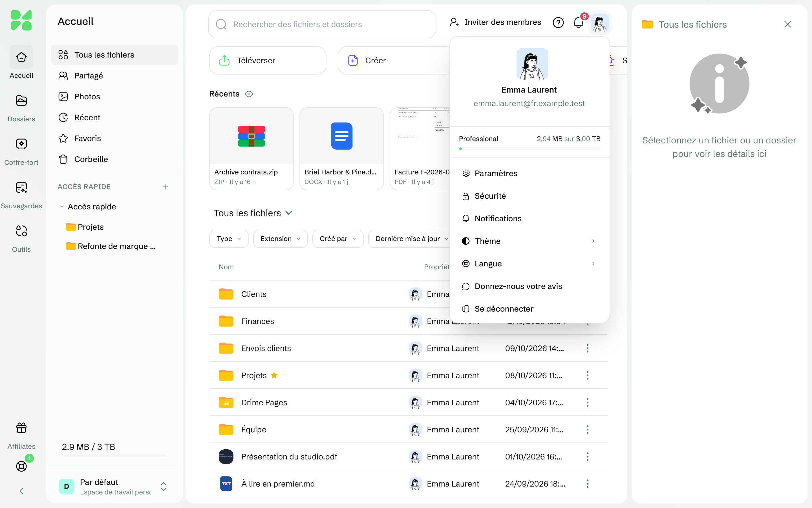
Task: Open the Créé par filter dropdown
Action: pos(338,238)
